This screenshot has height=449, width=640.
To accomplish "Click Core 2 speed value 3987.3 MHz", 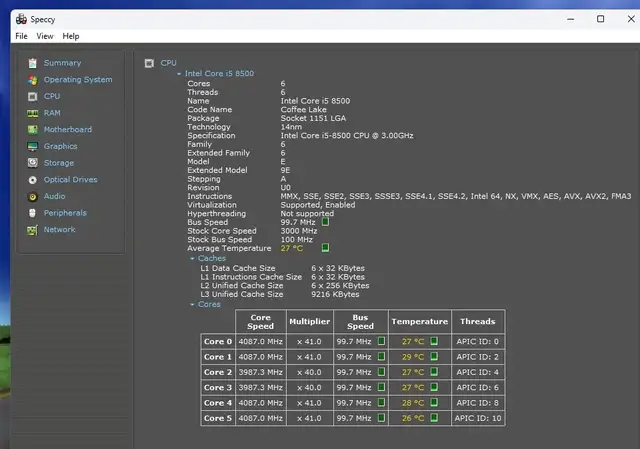I will 260,372.
